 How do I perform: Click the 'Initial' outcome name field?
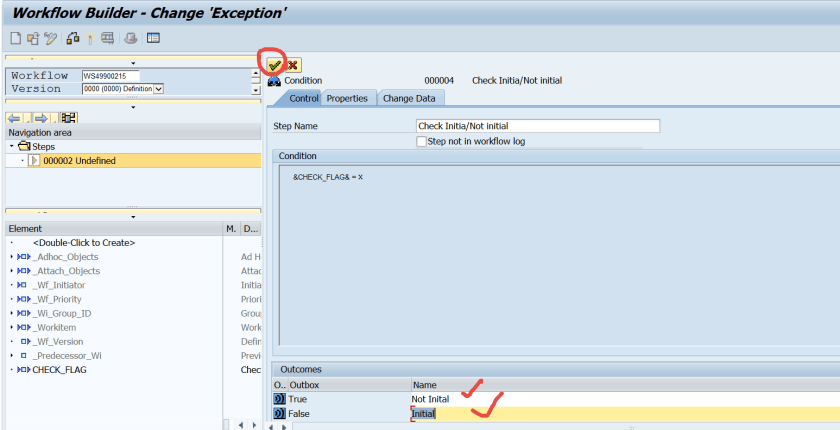tap(625, 413)
